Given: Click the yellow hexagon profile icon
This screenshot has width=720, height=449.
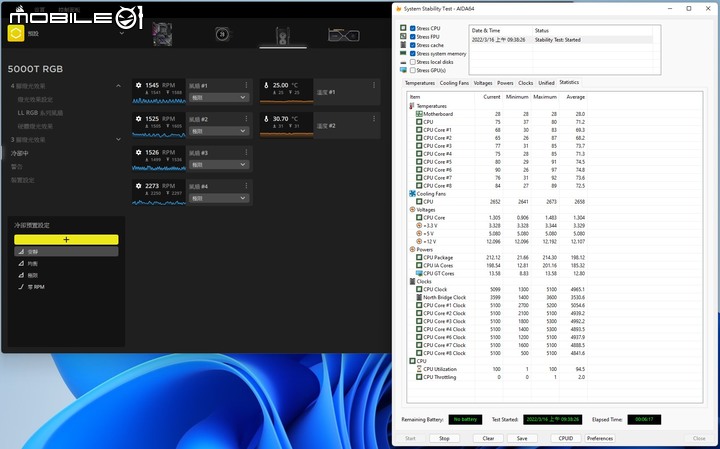Looking at the screenshot, I should tap(16, 34).
